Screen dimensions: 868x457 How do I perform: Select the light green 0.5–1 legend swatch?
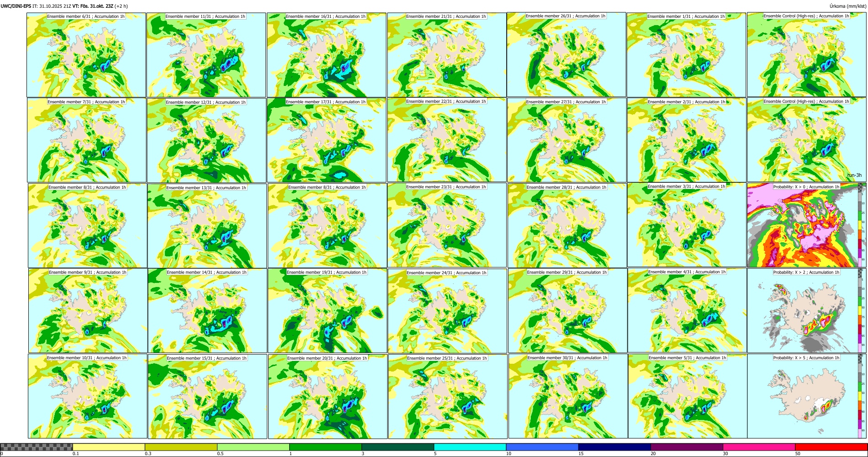(x=253, y=447)
